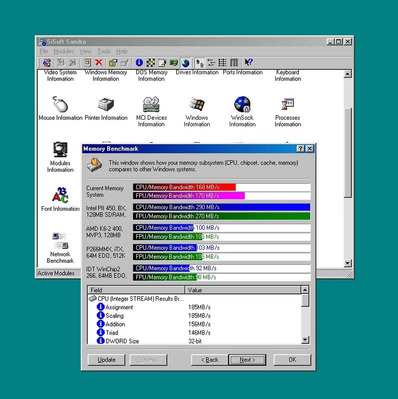Screen dimensions: 398x399
Task: Click the red CPU/Memory Bandwidth 168 MB/s bar
Action: coord(184,187)
